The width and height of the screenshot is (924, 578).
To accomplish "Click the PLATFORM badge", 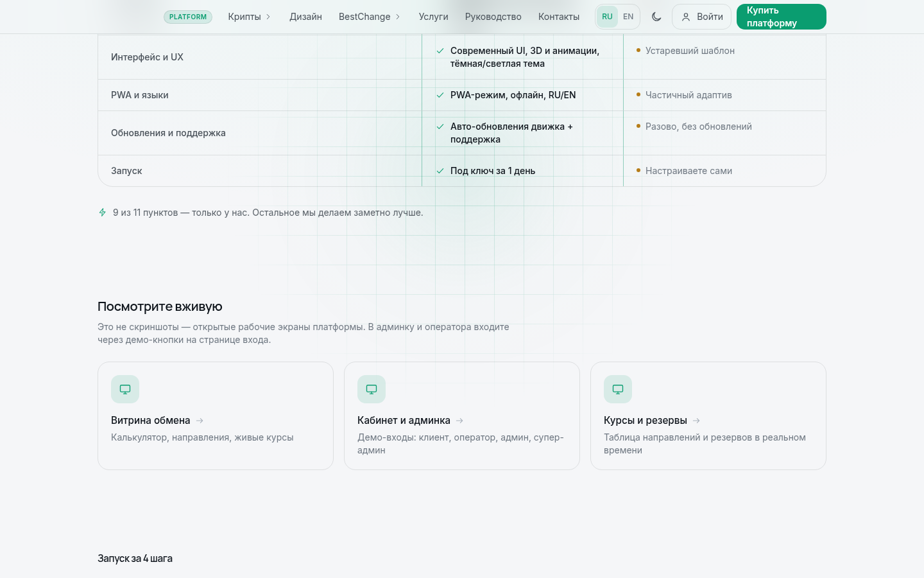I will click(188, 17).
